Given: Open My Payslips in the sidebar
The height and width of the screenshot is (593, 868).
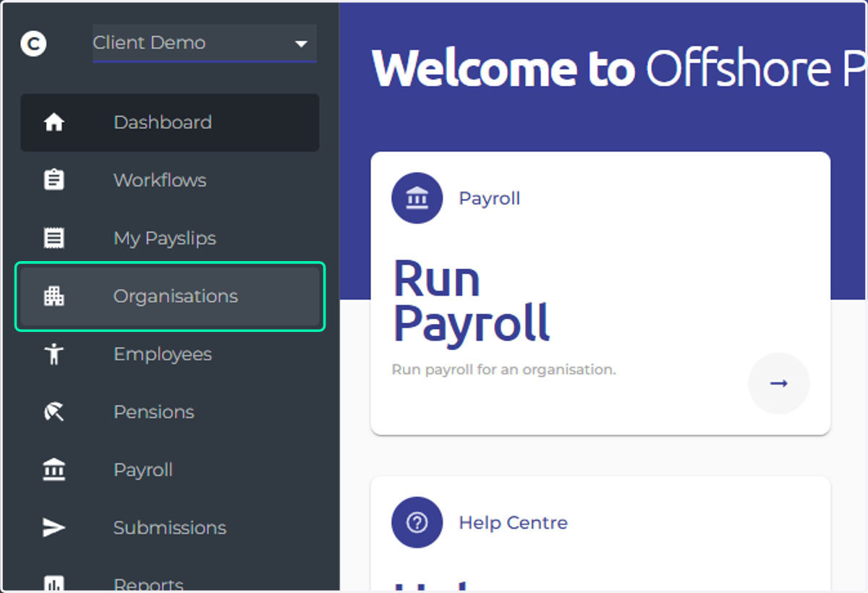Looking at the screenshot, I should [x=170, y=238].
